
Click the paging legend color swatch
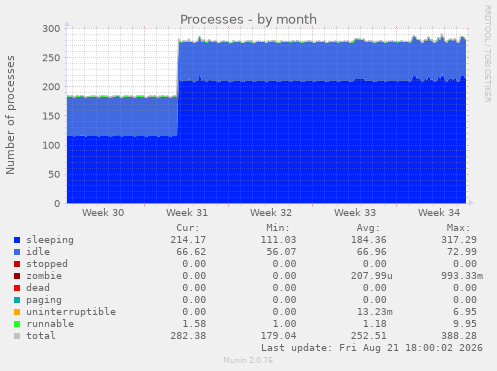point(17,300)
